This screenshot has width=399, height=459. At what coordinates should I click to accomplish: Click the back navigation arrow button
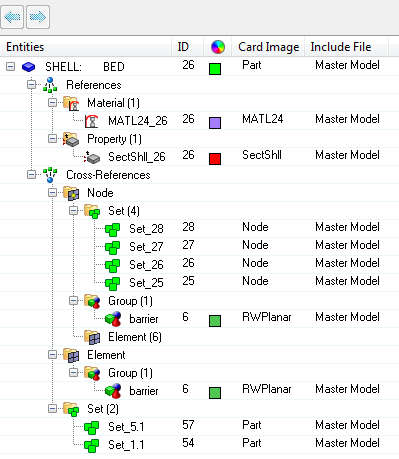tap(12, 17)
